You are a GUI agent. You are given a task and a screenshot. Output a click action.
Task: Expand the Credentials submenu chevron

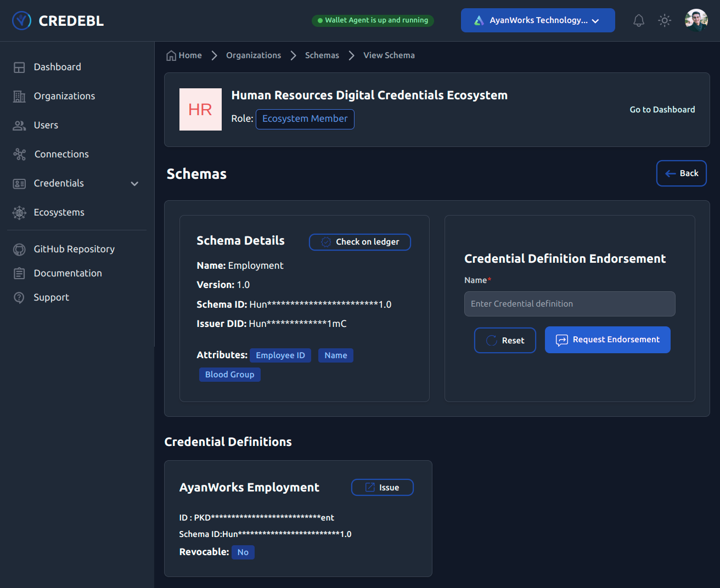pyautogui.click(x=134, y=184)
